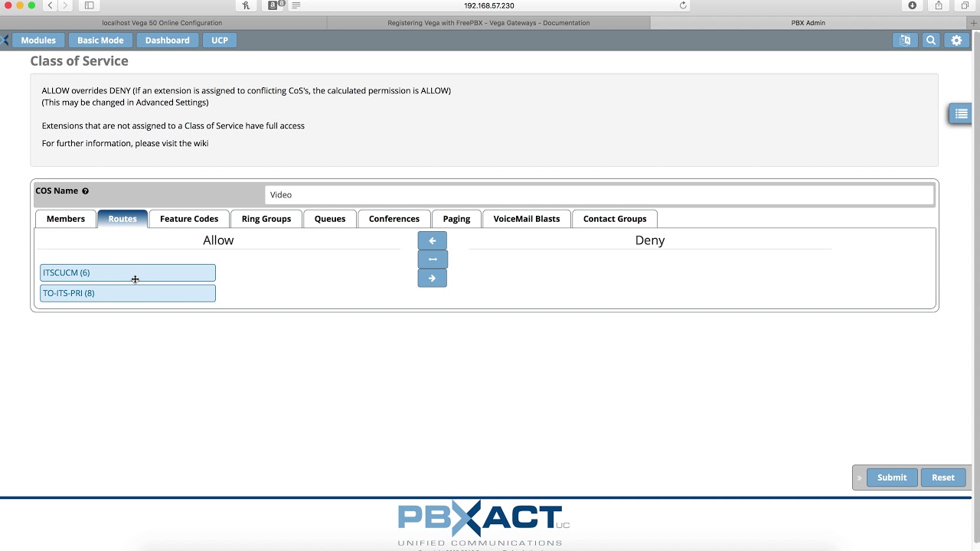Click the Class of Service heading
The height and width of the screenshot is (551, 980).
point(80,61)
